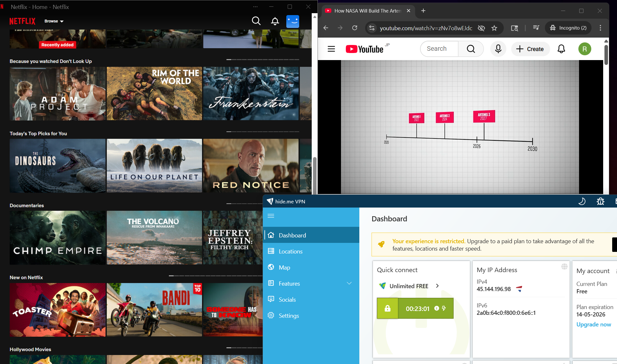Close the How NASA Will Build tab

(x=409, y=11)
